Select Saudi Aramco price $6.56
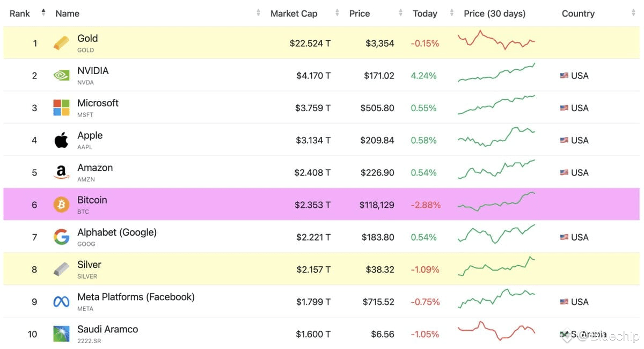644x349 pixels. 383,334
